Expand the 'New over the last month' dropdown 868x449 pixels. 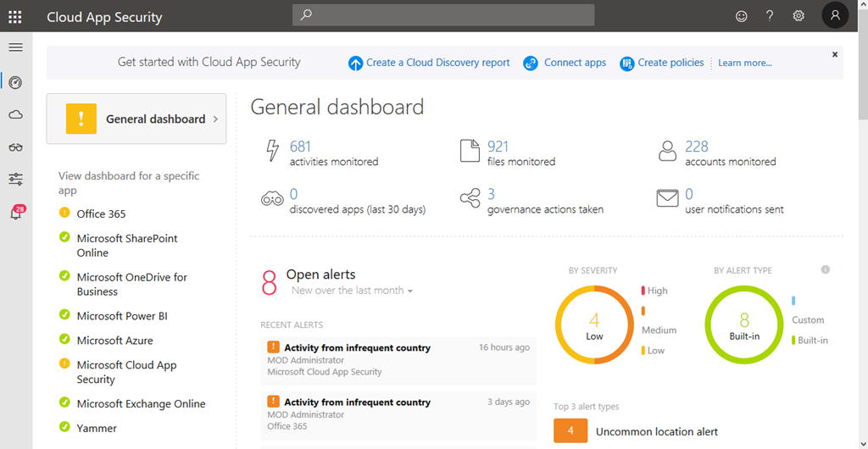click(x=352, y=291)
